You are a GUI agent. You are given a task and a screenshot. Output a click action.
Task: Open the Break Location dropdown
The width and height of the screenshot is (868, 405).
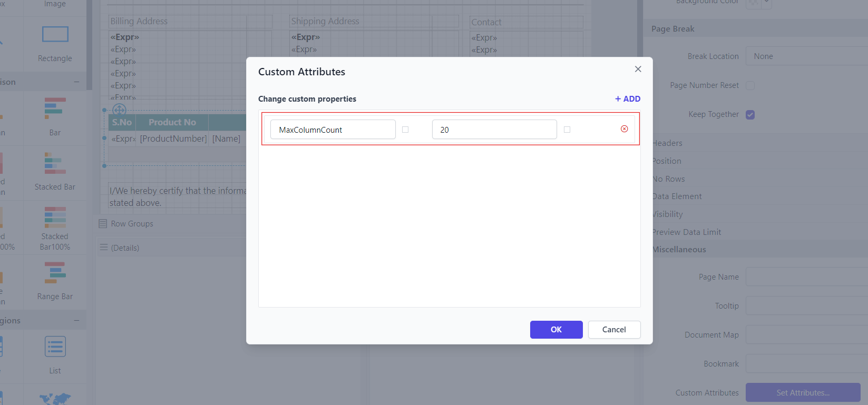pos(806,56)
